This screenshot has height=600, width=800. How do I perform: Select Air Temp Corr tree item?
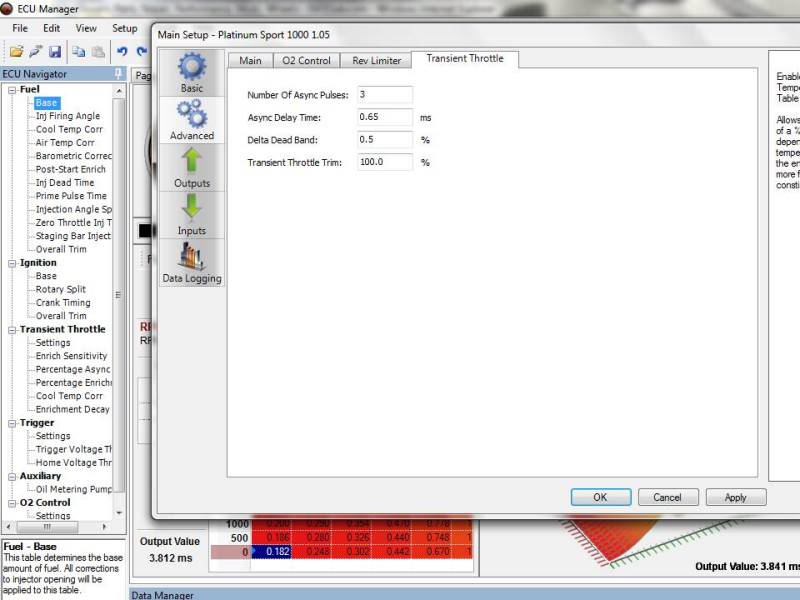pyautogui.click(x=65, y=143)
